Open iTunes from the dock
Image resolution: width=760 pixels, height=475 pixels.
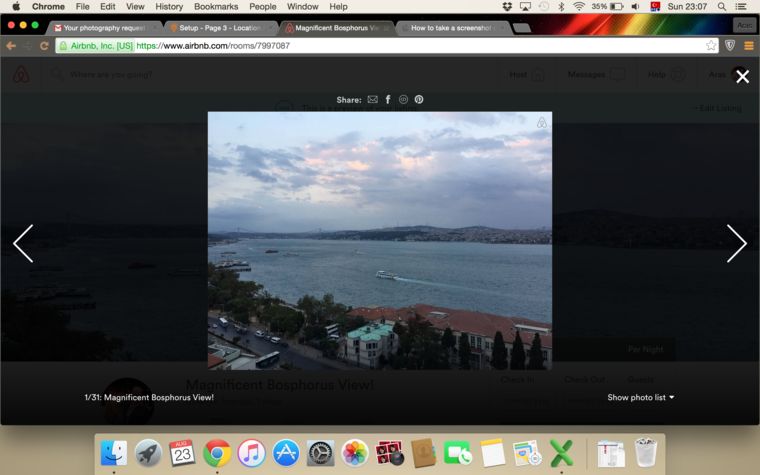[x=251, y=453]
